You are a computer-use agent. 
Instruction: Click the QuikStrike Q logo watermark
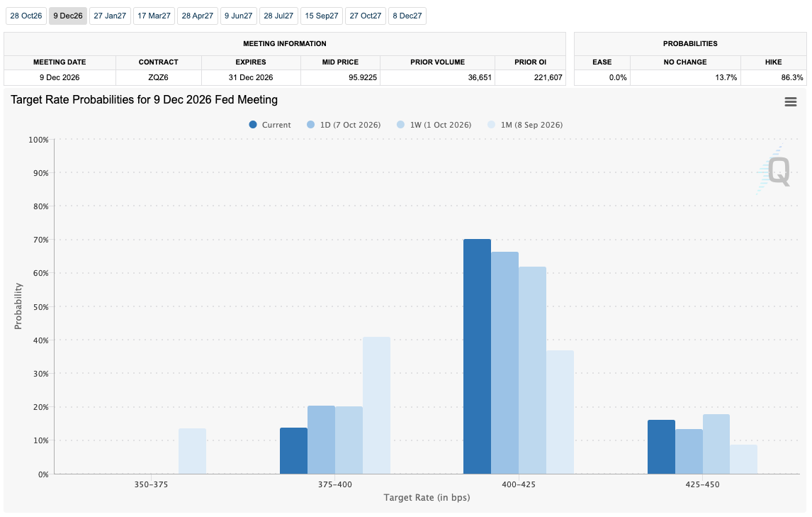(x=774, y=171)
